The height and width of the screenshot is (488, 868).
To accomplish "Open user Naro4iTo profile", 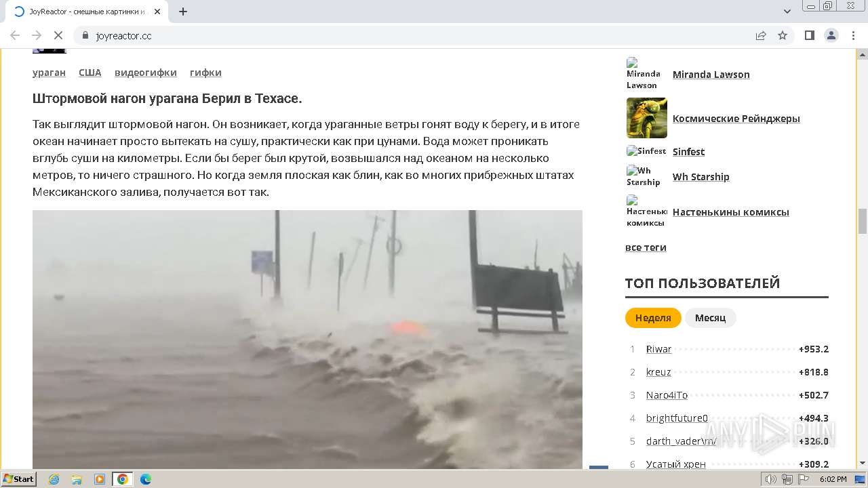I will pos(667,395).
